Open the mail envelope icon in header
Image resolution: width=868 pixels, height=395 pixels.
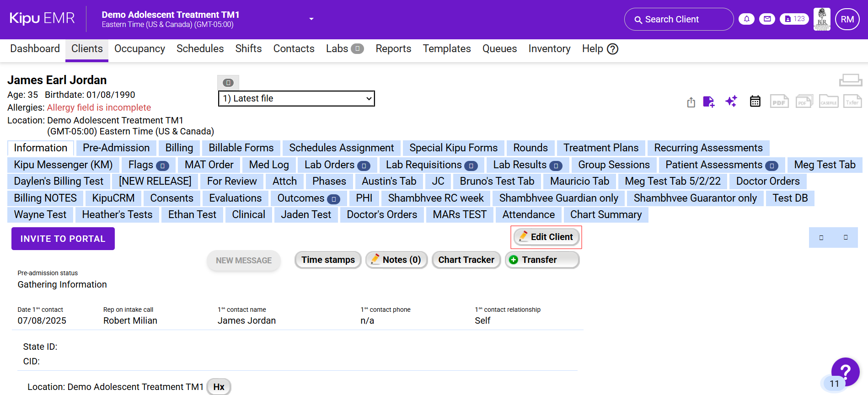(767, 19)
